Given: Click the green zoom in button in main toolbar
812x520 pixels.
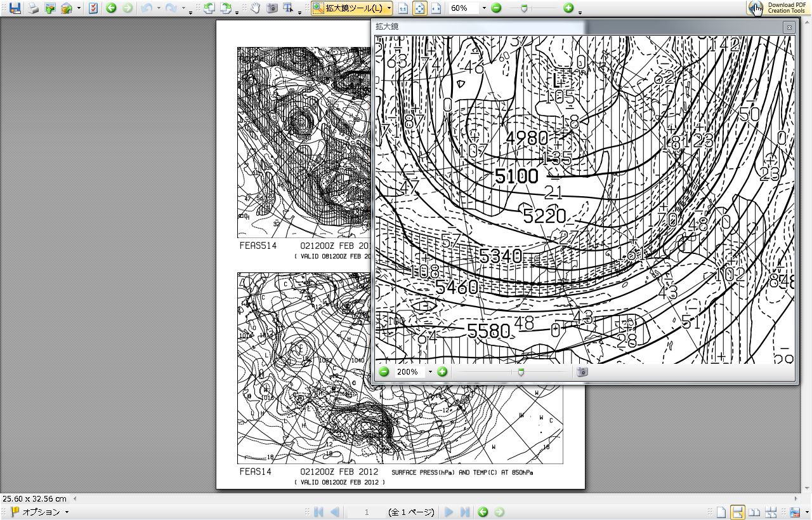Looking at the screenshot, I should (x=568, y=8).
